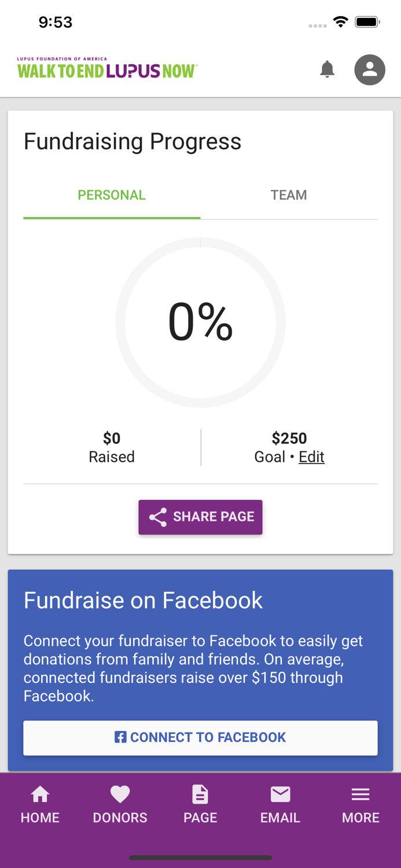The height and width of the screenshot is (868, 401).
Task: Click the 0% fundraising progress ring
Action: tap(200, 323)
